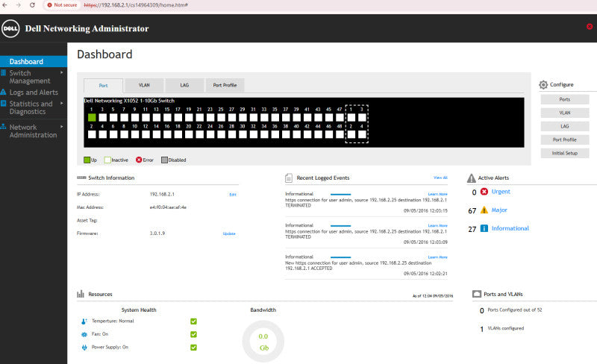597x364 pixels.
Task: Click View All logged events link
Action: point(440,178)
